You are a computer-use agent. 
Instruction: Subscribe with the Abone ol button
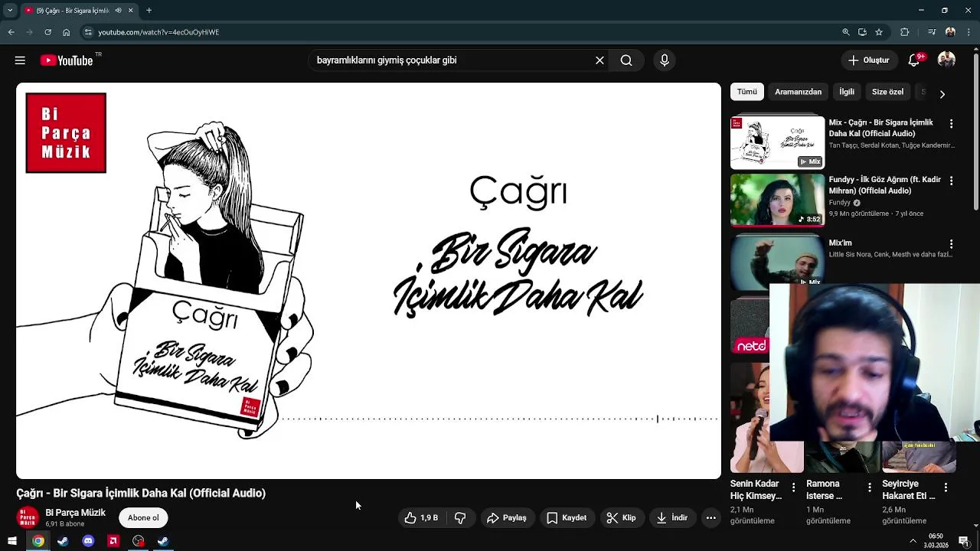[143, 518]
